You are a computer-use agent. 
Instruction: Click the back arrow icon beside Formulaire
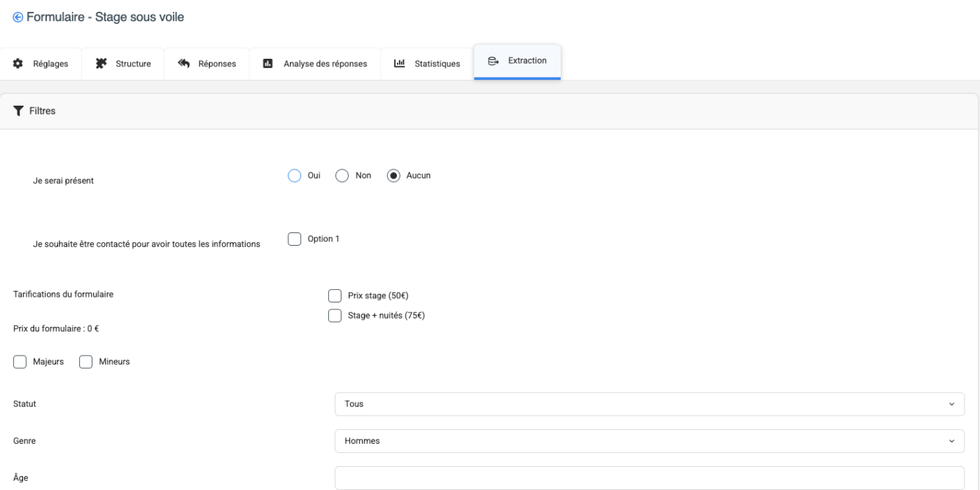[x=17, y=17]
